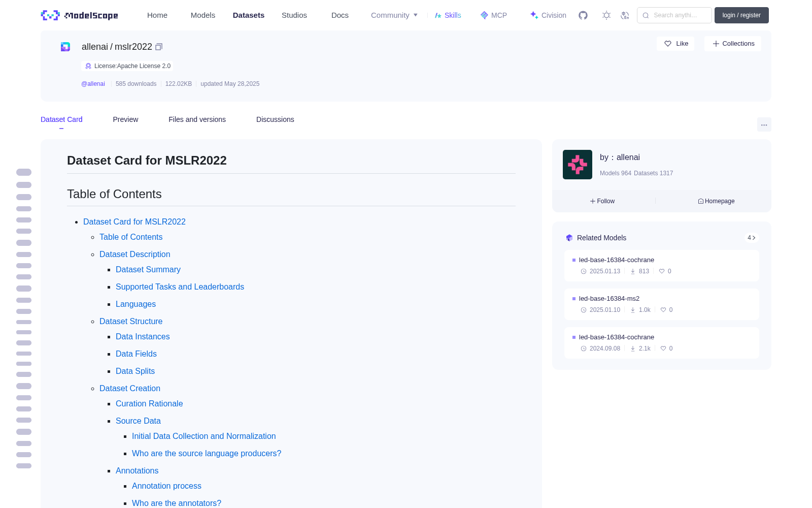The width and height of the screenshot is (812, 508).
Task: Add dataset to Collections
Action: coord(733,44)
